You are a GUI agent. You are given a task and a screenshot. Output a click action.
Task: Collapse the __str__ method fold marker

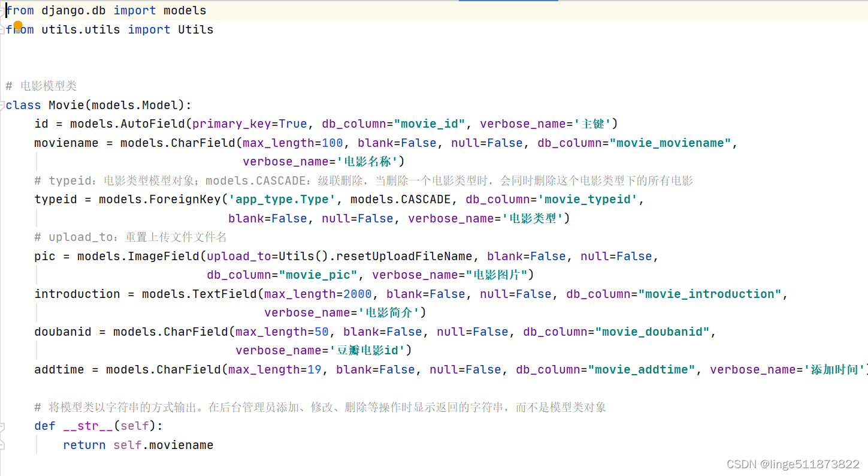tap(3, 426)
